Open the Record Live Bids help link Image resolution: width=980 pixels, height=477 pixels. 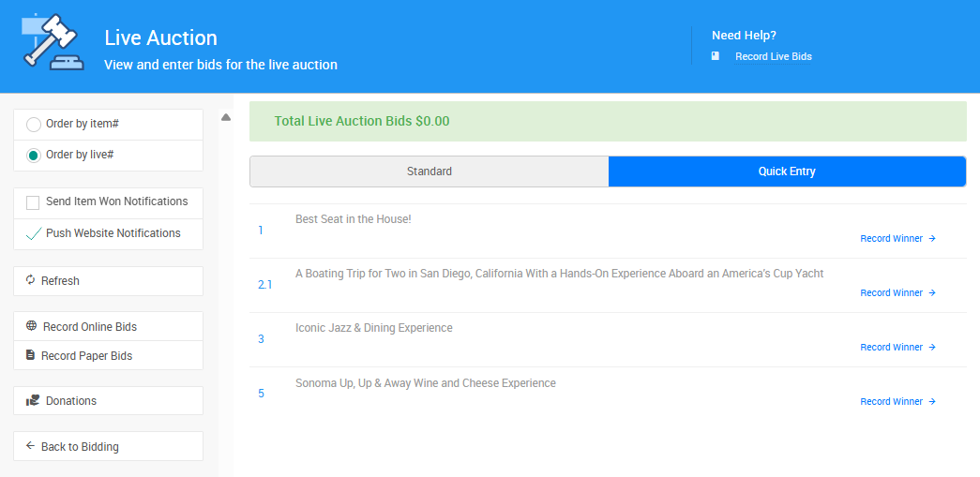[773, 56]
